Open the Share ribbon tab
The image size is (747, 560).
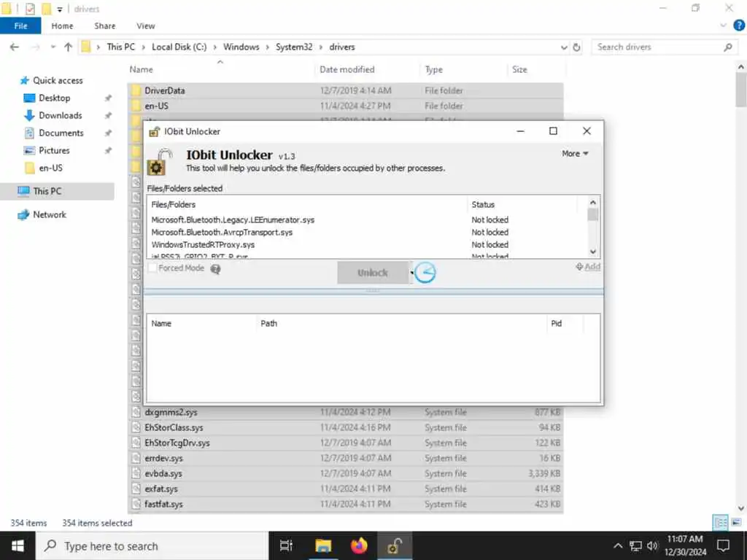[105, 26]
